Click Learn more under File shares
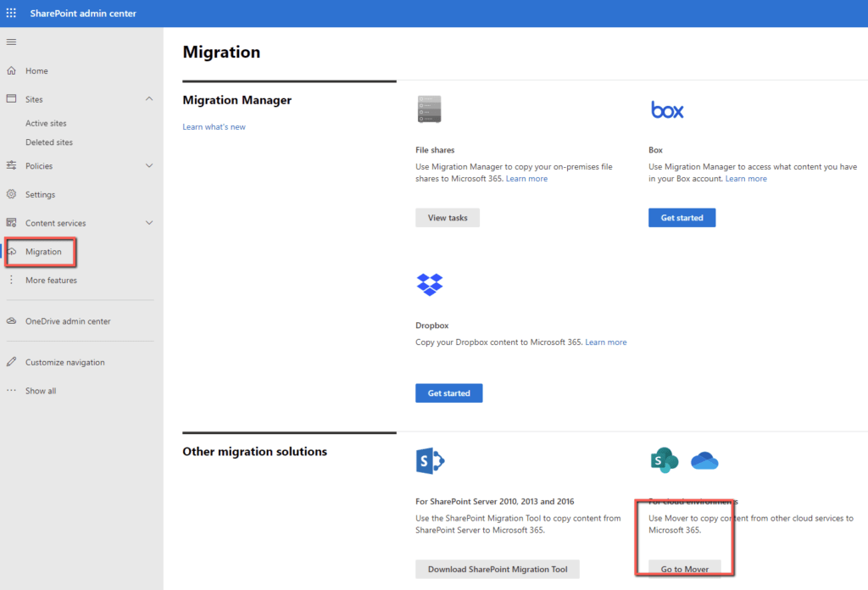Viewport: 868px width, 590px height. pyautogui.click(x=526, y=179)
